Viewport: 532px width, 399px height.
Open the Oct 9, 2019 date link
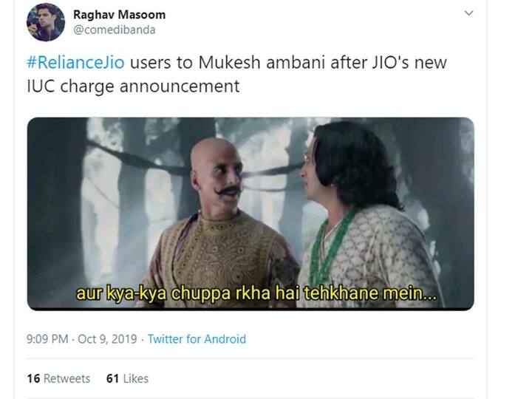click(107, 339)
